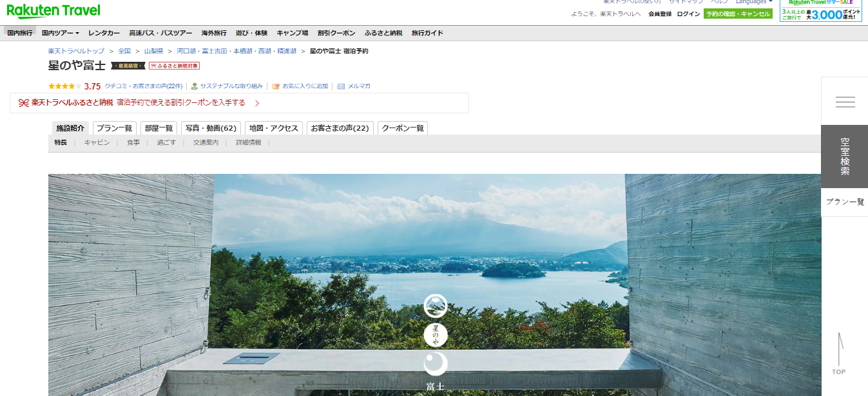Click the arrow chevron on coupon banner
868x396 pixels.
click(x=257, y=103)
